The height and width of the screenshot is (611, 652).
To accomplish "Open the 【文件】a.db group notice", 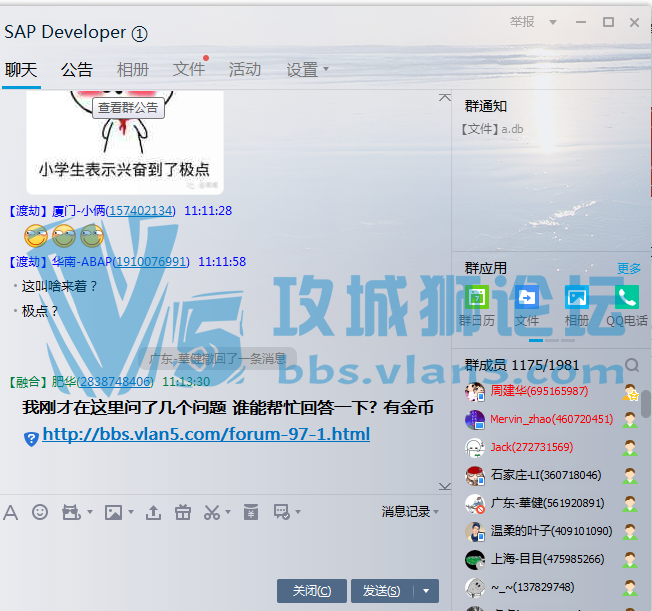I will (491, 129).
